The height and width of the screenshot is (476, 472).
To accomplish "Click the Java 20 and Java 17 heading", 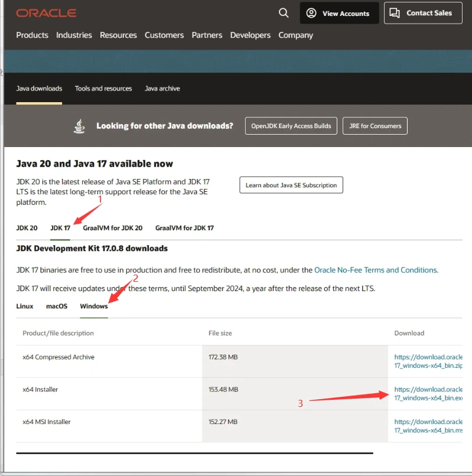I will tap(95, 164).
